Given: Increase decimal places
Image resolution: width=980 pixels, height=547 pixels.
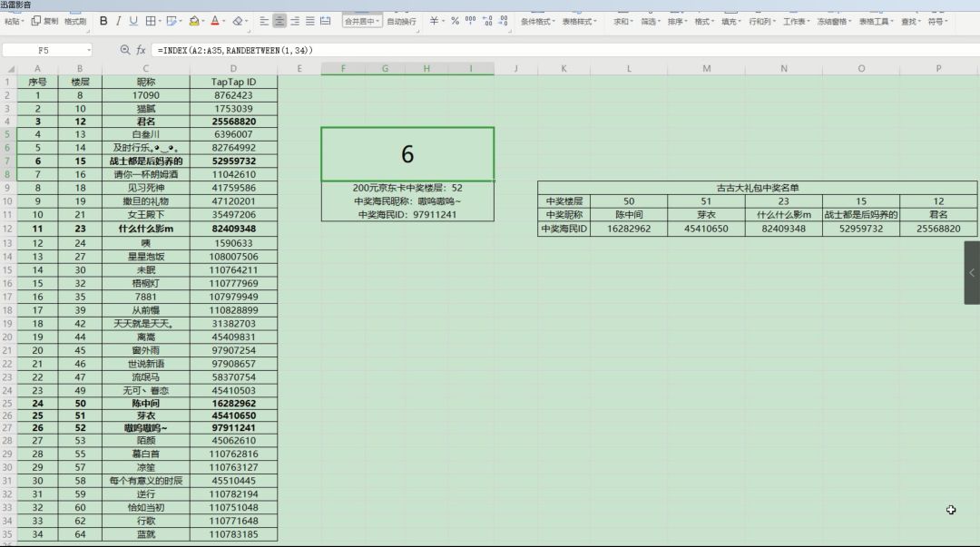Looking at the screenshot, I should pos(487,21).
